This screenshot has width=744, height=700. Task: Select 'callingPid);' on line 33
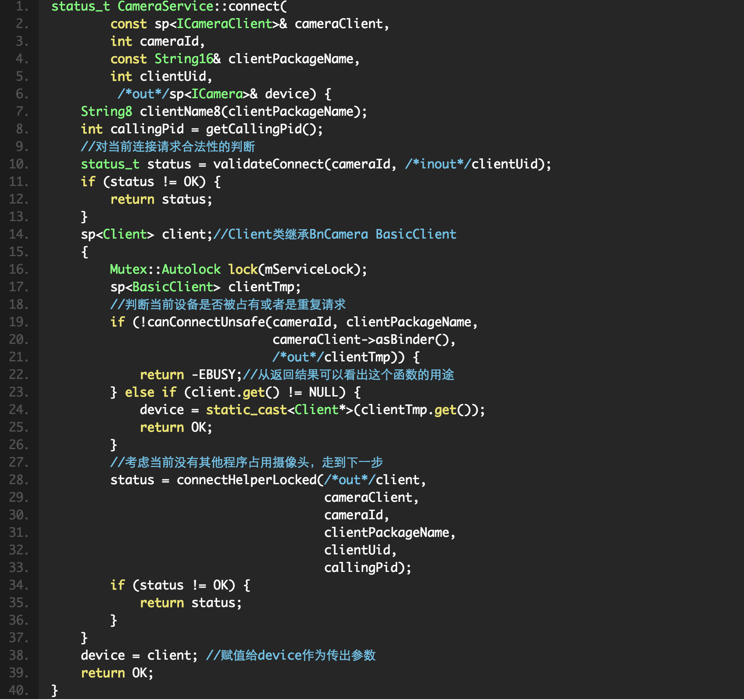coord(368,568)
